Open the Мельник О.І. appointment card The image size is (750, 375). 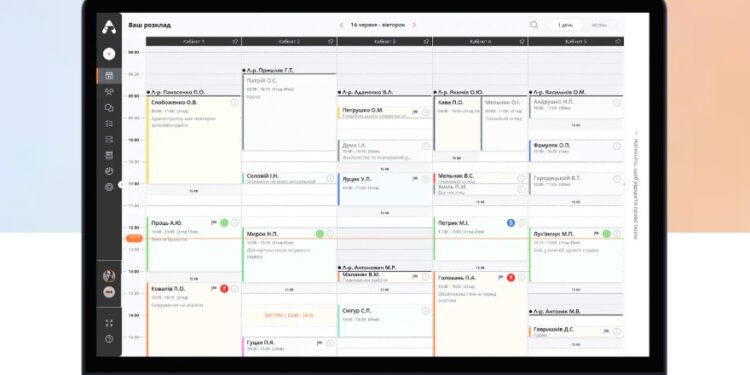[504, 123]
